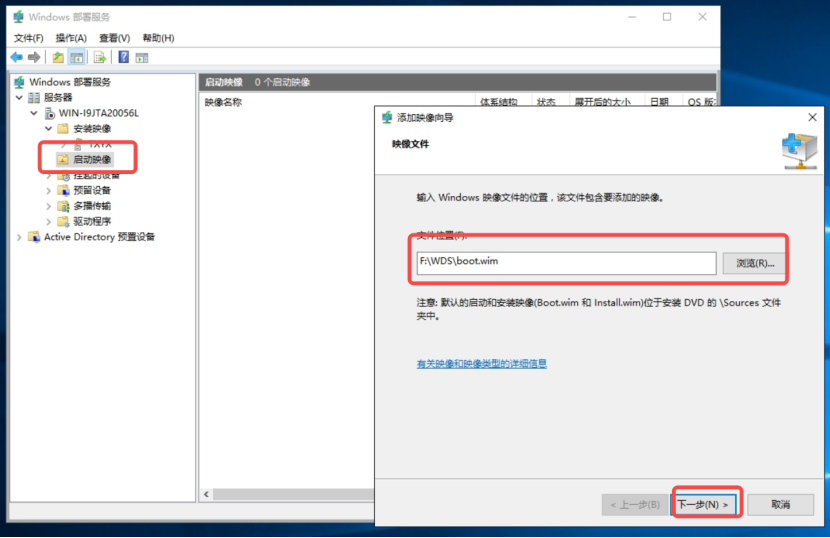The image size is (830, 538).
Task: Sort by the 状态 column header
Action: coord(546,102)
